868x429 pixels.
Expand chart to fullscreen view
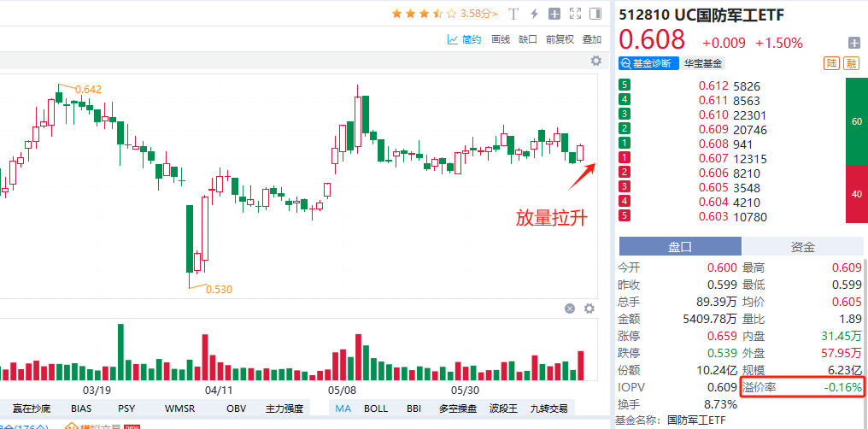(575, 14)
